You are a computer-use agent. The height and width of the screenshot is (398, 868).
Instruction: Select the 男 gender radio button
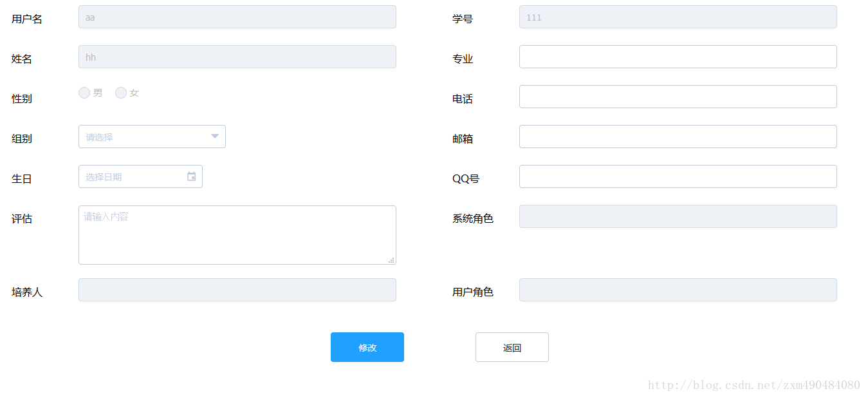point(84,92)
